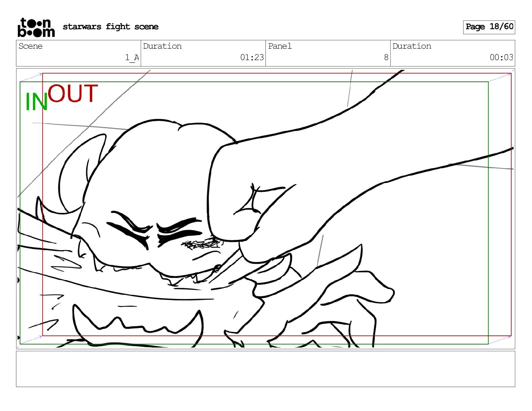Viewport: 532px width, 411px height.
Task: Click the green 'IN' camera label
Action: point(37,102)
